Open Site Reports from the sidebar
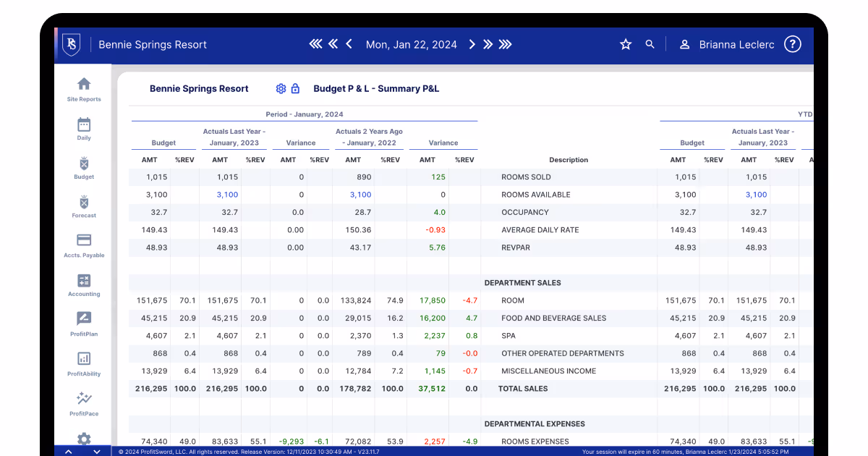868x456 pixels. 84,89
